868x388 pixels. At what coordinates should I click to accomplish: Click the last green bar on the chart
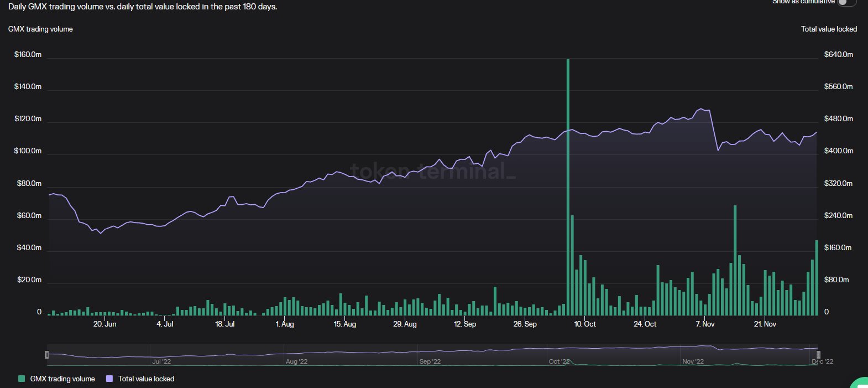(817, 278)
